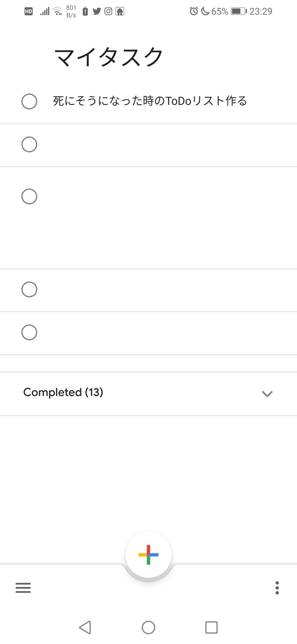The height and width of the screenshot is (644, 297).
Task: Check the circle of the second task
Action: click(x=29, y=144)
